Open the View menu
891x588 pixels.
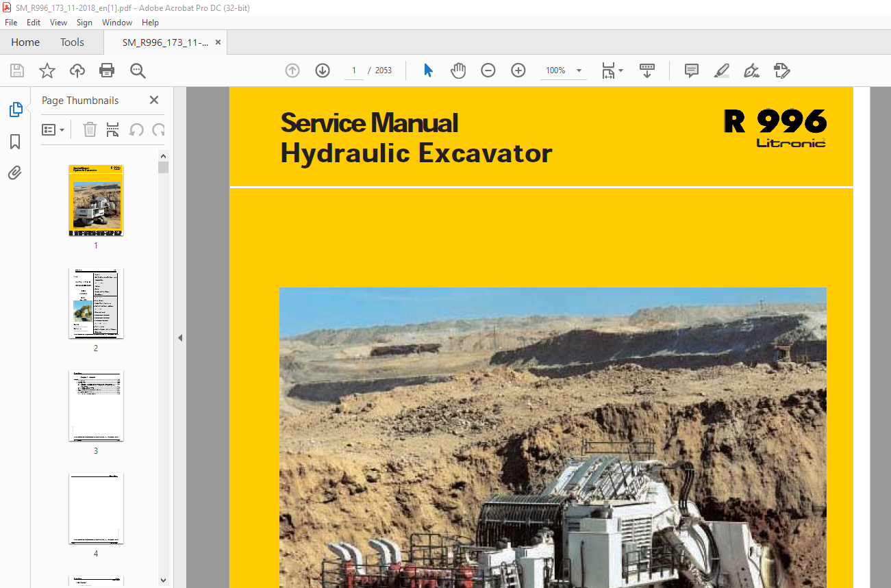pyautogui.click(x=58, y=23)
